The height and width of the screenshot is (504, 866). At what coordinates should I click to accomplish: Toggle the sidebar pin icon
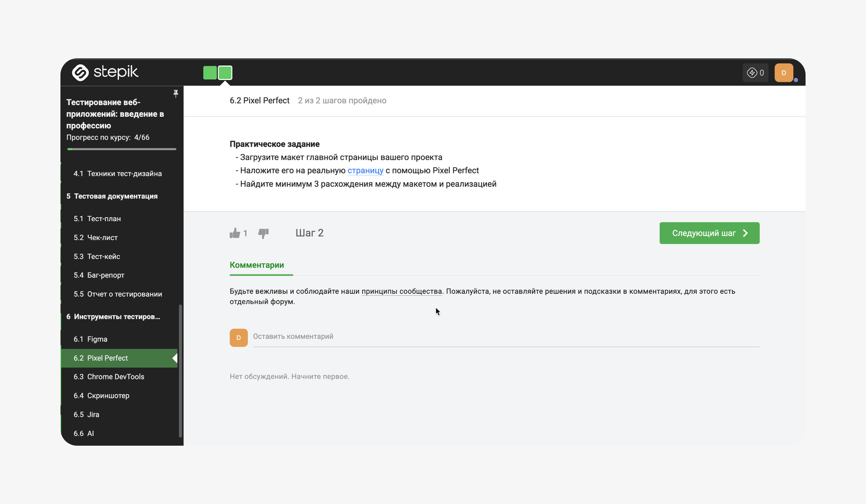point(176,93)
